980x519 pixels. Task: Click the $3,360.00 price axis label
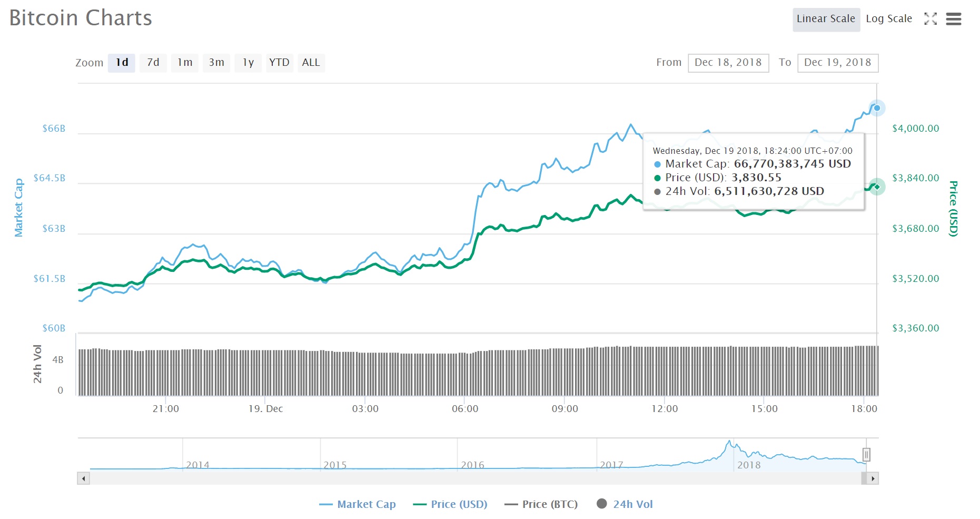(915, 328)
